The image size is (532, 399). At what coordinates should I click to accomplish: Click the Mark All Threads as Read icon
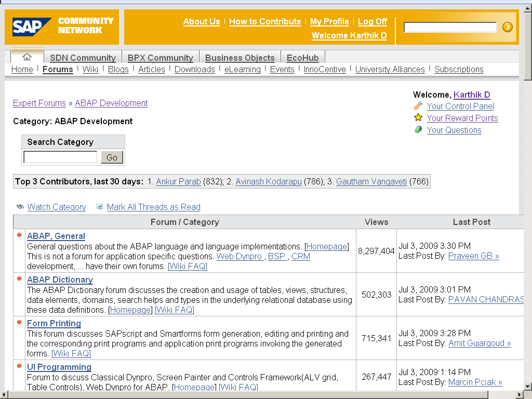point(100,207)
